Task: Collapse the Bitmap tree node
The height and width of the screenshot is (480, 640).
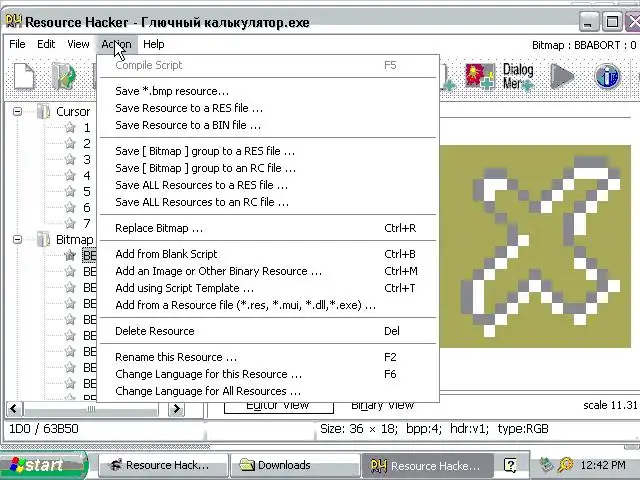Action: (x=17, y=239)
